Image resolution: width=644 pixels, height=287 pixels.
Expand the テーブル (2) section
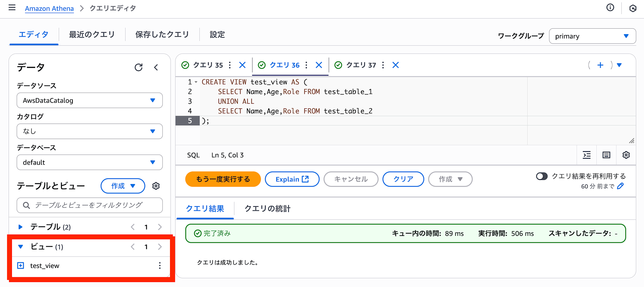point(20,227)
